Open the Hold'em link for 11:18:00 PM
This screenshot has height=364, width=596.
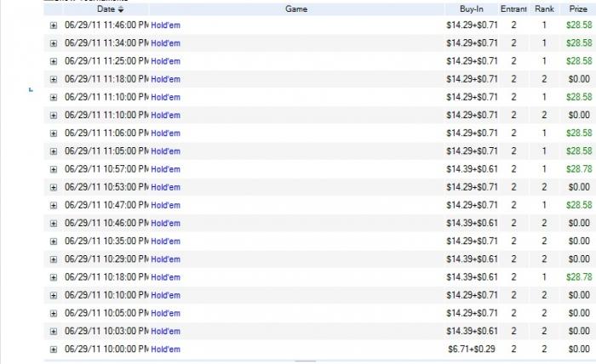(165, 79)
